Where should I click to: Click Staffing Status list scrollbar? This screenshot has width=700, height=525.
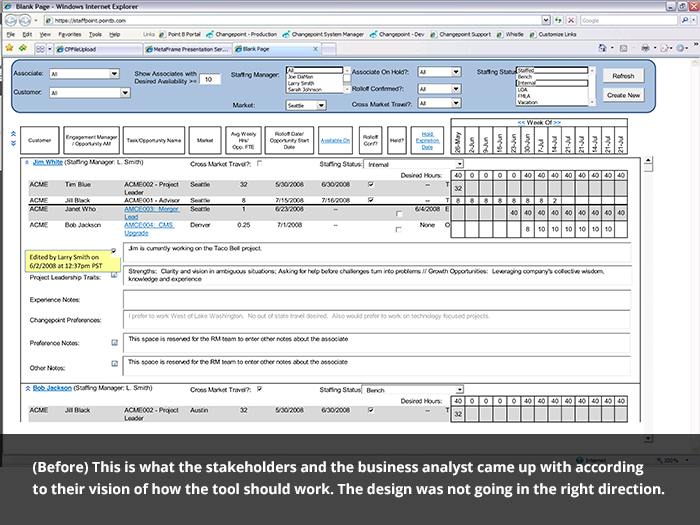coord(592,86)
